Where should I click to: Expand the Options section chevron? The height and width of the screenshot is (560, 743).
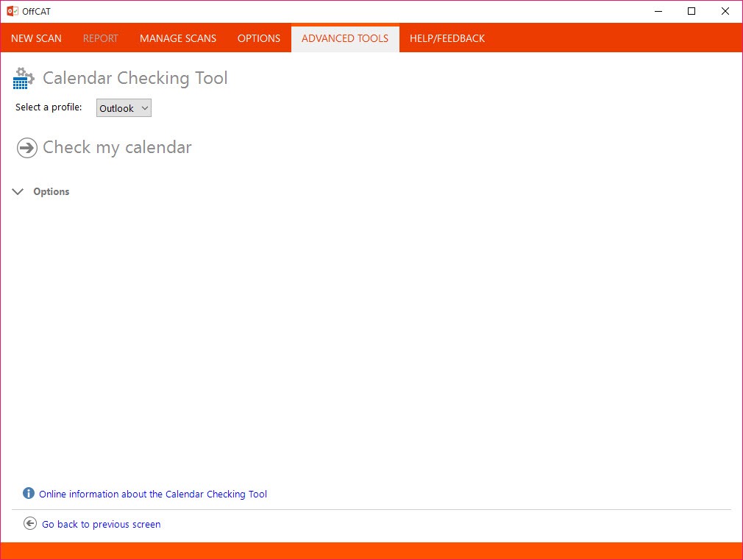[x=18, y=191]
